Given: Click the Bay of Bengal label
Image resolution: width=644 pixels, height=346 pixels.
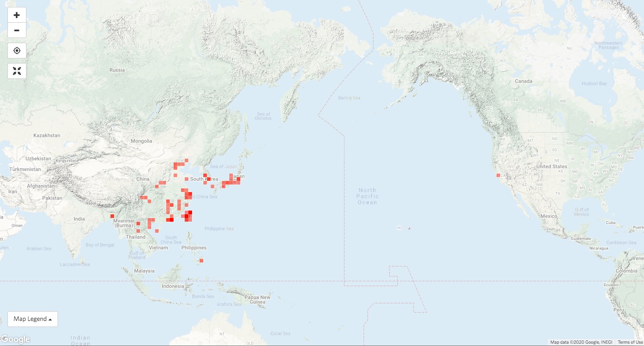Looking at the screenshot, I should click(x=100, y=245).
